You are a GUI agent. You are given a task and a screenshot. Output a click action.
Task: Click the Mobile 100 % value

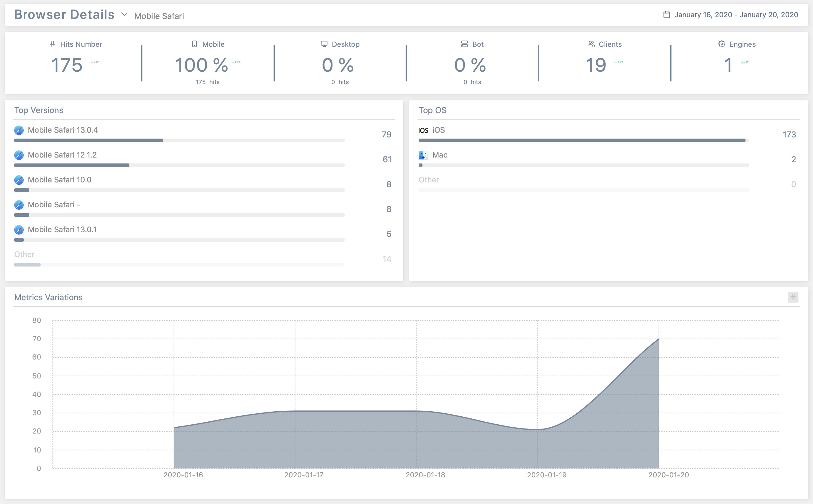pos(201,65)
